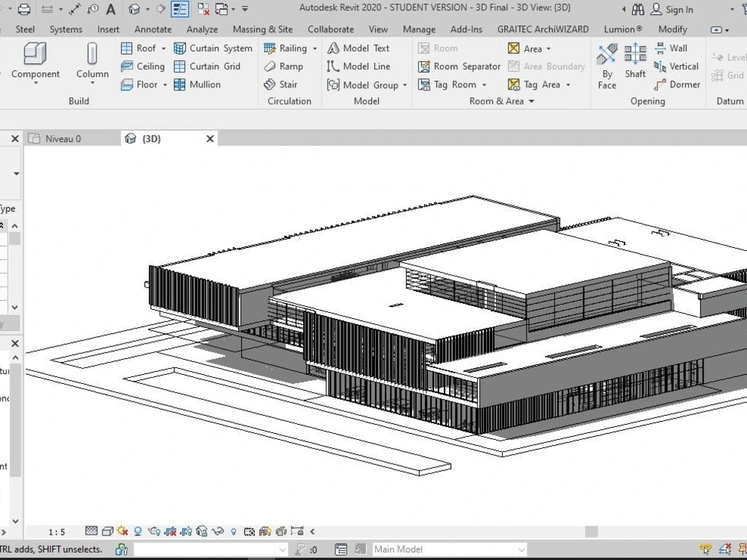Expand the Tag Area dropdown arrow
This screenshot has height=560, width=747.
[568, 85]
